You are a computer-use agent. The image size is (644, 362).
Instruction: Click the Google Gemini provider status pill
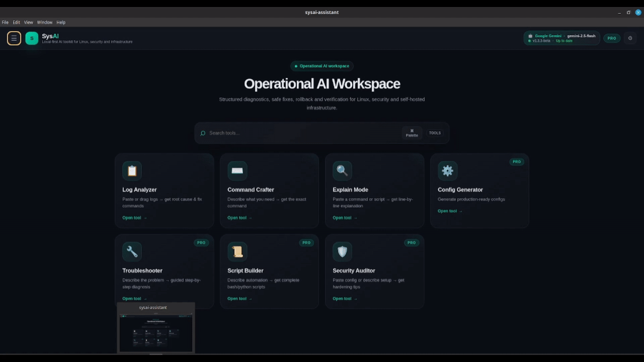[562, 38]
